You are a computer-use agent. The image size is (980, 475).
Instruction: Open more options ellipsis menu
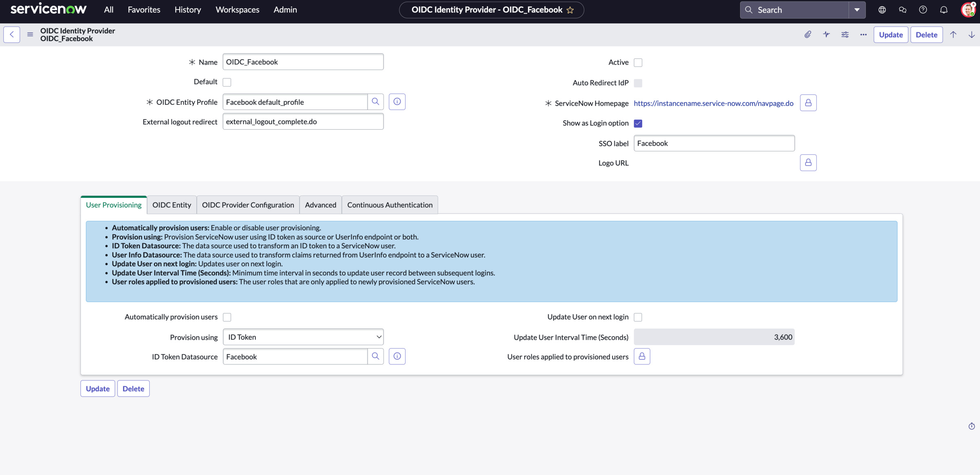[x=863, y=35]
